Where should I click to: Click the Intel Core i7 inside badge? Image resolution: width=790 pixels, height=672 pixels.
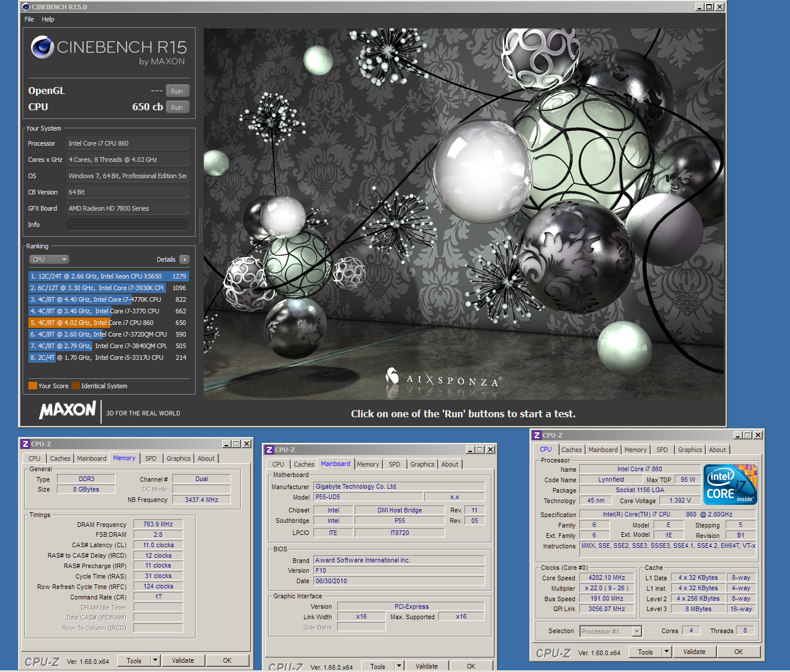730,485
